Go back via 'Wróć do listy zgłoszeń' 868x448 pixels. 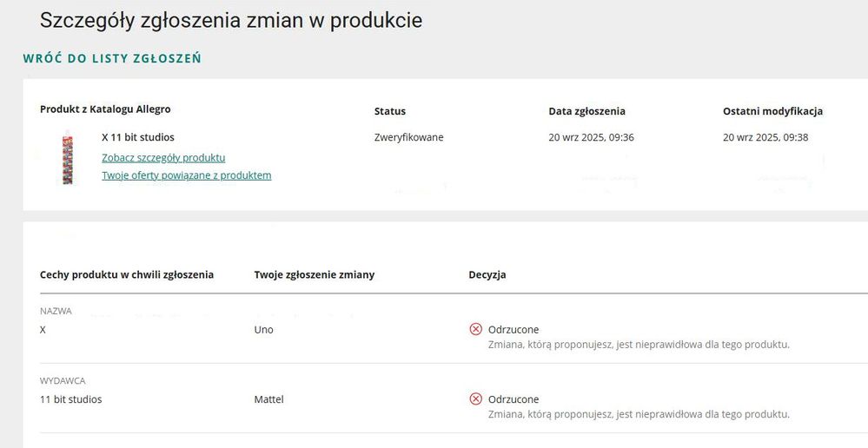point(112,59)
